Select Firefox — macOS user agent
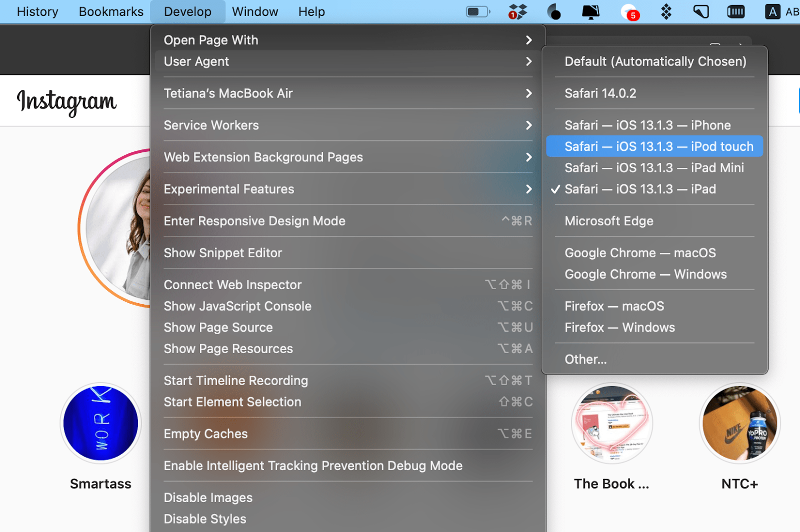The image size is (800, 532). [x=654, y=306]
